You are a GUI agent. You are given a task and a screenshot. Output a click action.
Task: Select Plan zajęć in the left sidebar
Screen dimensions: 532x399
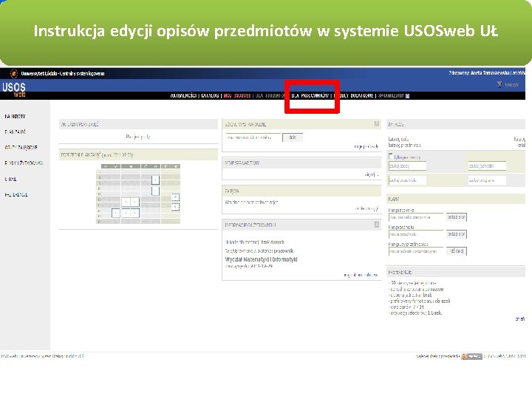tap(16, 132)
